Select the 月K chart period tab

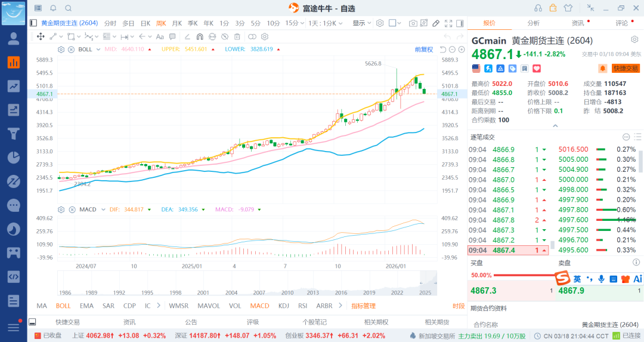177,23
